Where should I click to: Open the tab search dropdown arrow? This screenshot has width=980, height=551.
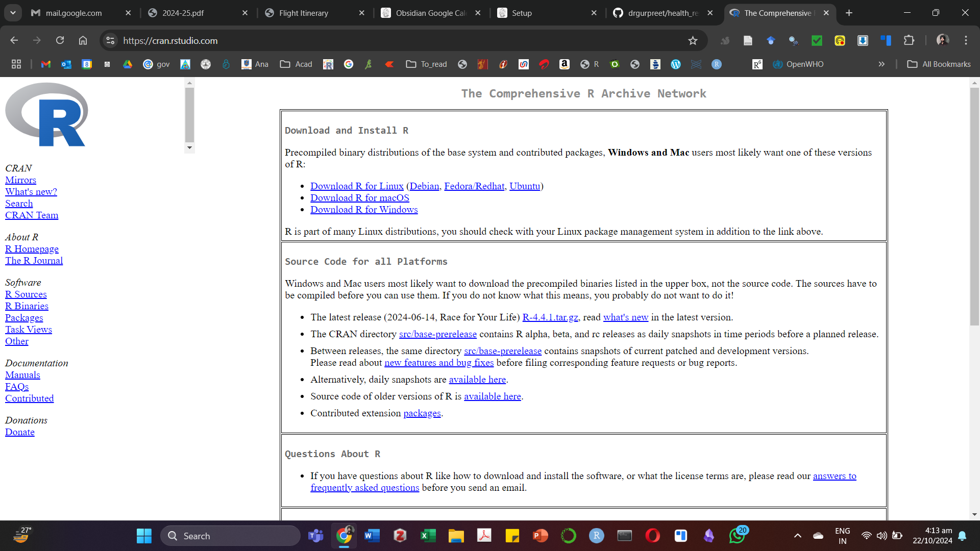[x=13, y=13]
